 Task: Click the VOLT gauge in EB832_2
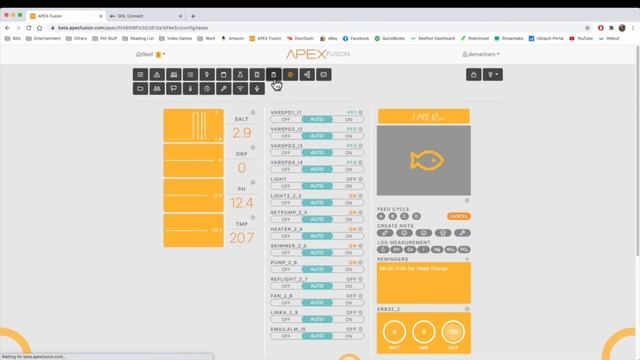pyautogui.click(x=453, y=332)
